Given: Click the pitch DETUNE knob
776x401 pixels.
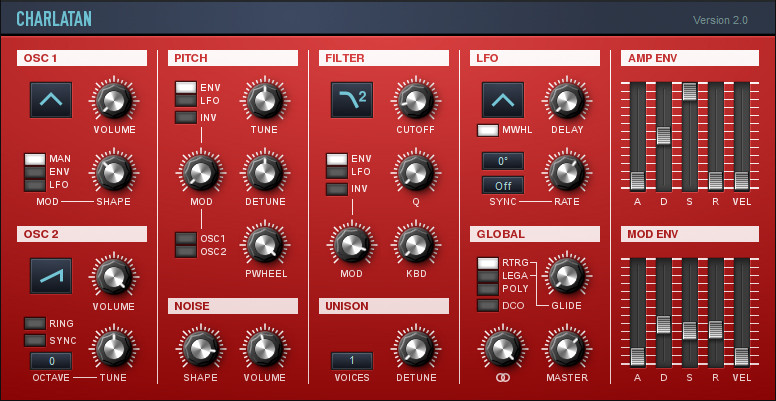Looking at the screenshot, I should pos(264,172).
